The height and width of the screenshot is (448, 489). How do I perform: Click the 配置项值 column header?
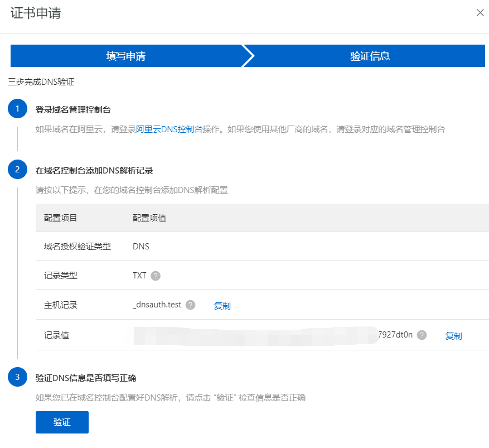pyautogui.click(x=149, y=218)
